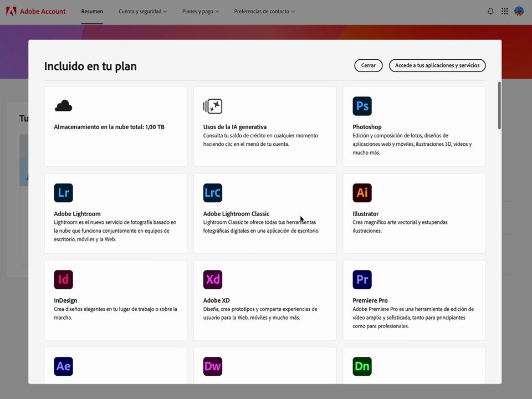The image size is (532, 399).
Task: Click the Premiere Pro title
Action: point(370,300)
